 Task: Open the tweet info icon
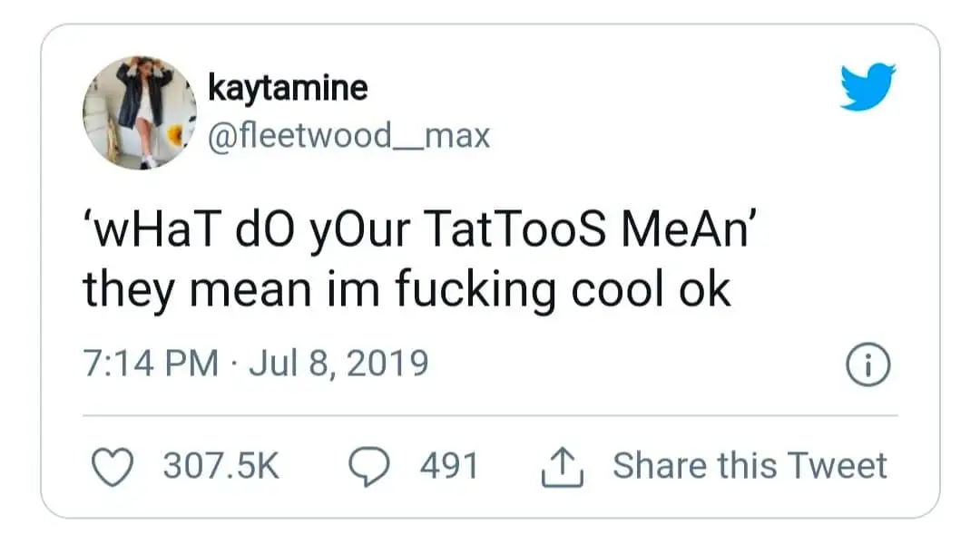point(867,364)
